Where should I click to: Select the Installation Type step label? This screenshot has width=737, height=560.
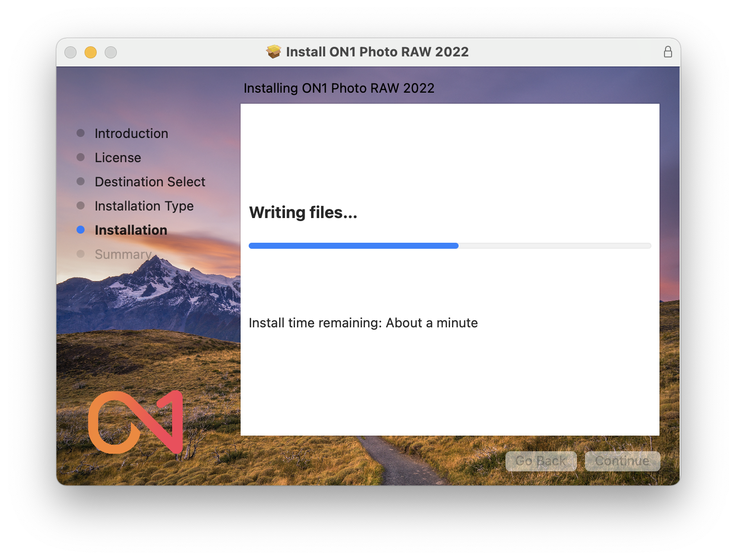pos(144,206)
